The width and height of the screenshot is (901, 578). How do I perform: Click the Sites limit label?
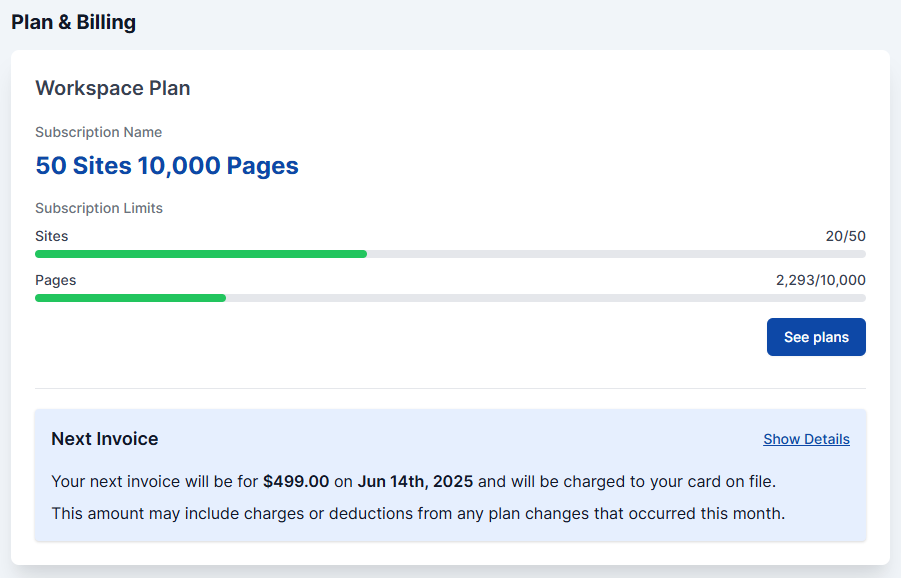pos(52,237)
